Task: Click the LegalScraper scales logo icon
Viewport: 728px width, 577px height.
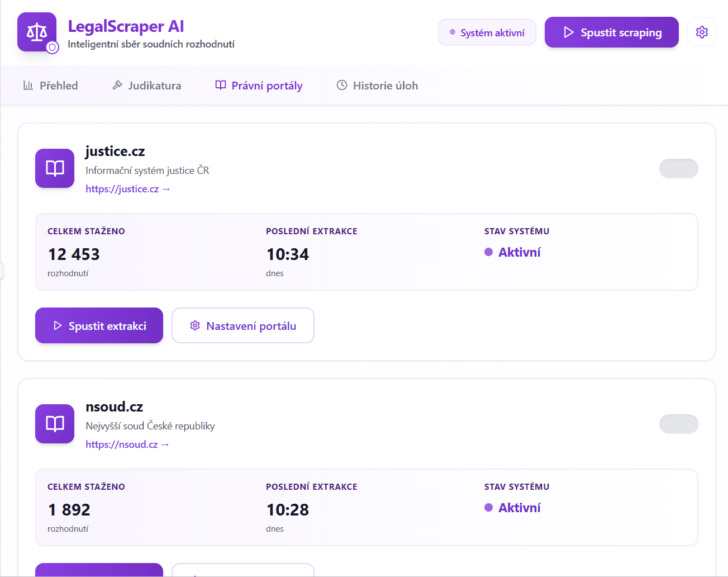Action: coord(37,32)
